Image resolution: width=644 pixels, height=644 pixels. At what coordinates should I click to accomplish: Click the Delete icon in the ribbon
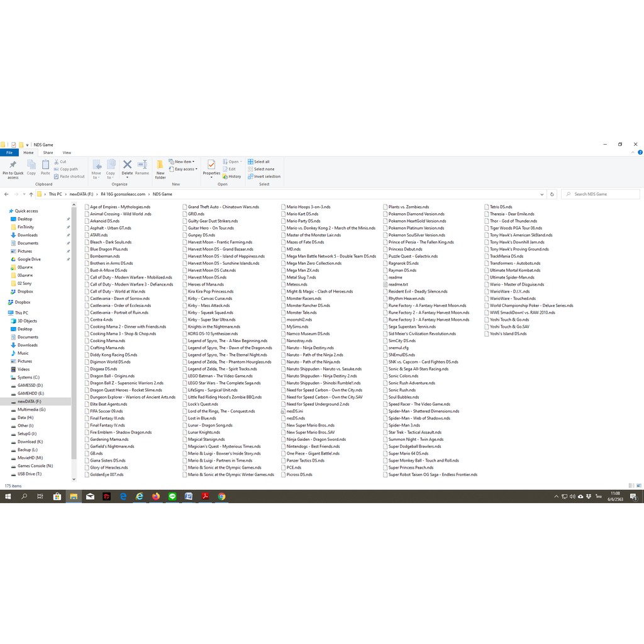pos(127,167)
